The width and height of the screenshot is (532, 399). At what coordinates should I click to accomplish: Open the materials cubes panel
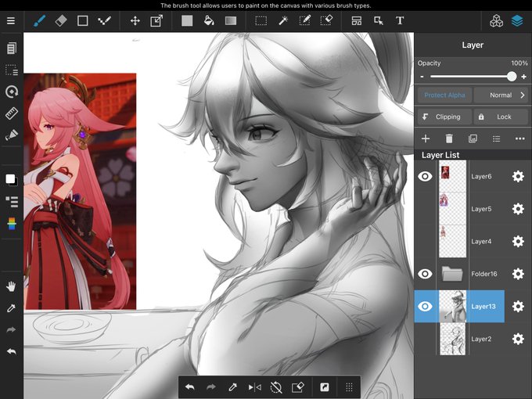click(x=496, y=20)
